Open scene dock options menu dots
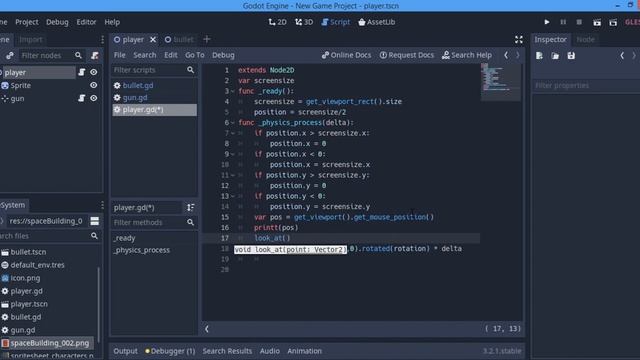 (x=102, y=40)
